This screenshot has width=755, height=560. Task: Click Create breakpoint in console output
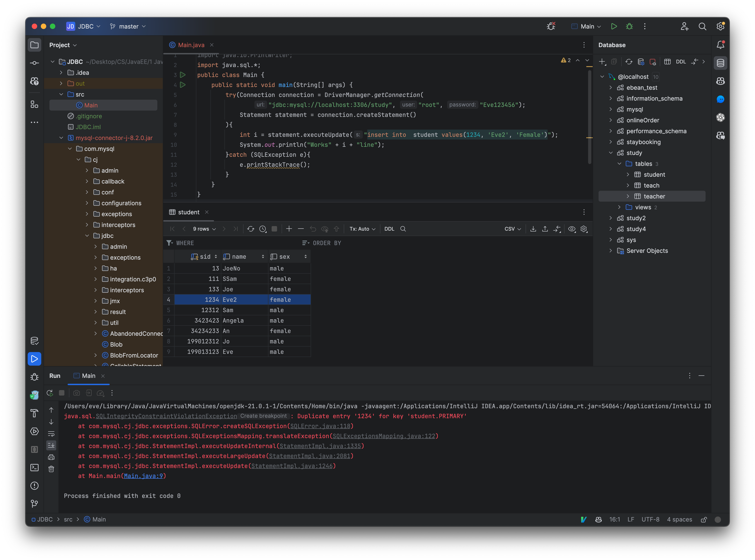tap(263, 416)
